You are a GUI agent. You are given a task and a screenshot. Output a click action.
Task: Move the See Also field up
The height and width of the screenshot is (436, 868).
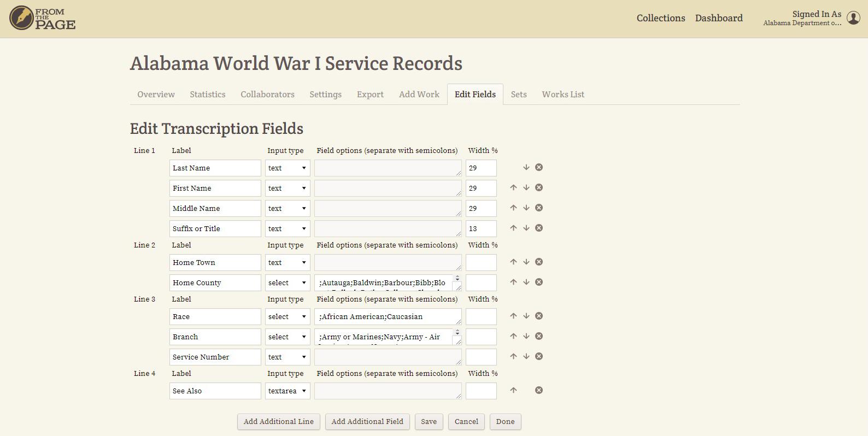tap(513, 391)
